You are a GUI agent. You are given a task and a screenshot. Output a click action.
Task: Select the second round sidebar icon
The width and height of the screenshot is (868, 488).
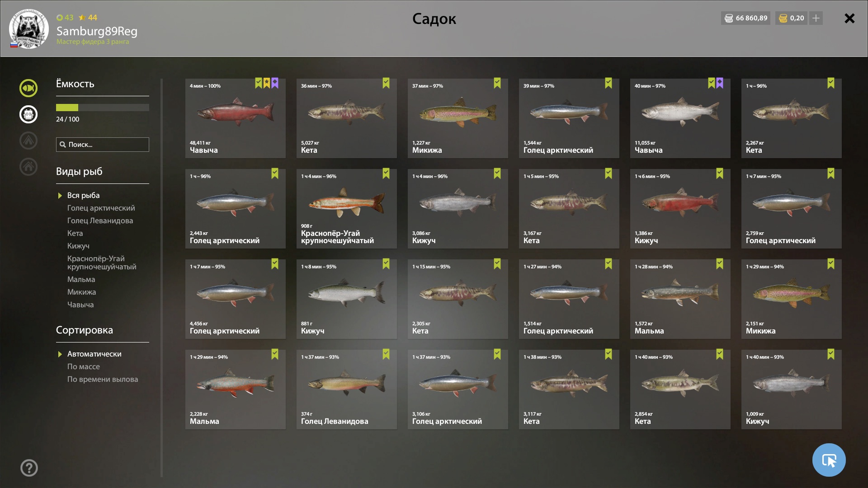[28, 114]
